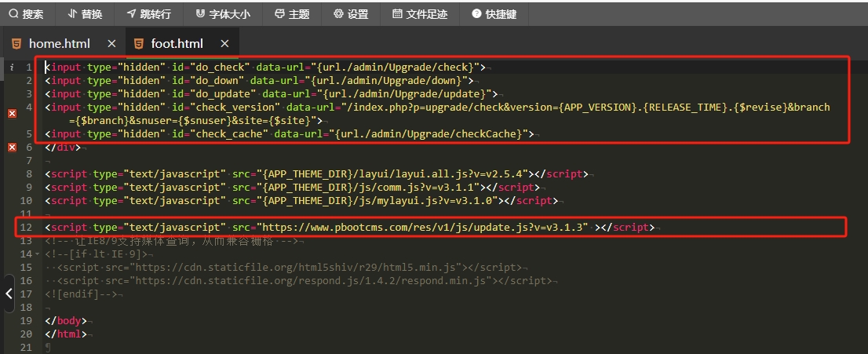Open the 搜索 search tool
Image resolution: width=868 pixels, height=354 pixels.
coord(26,14)
